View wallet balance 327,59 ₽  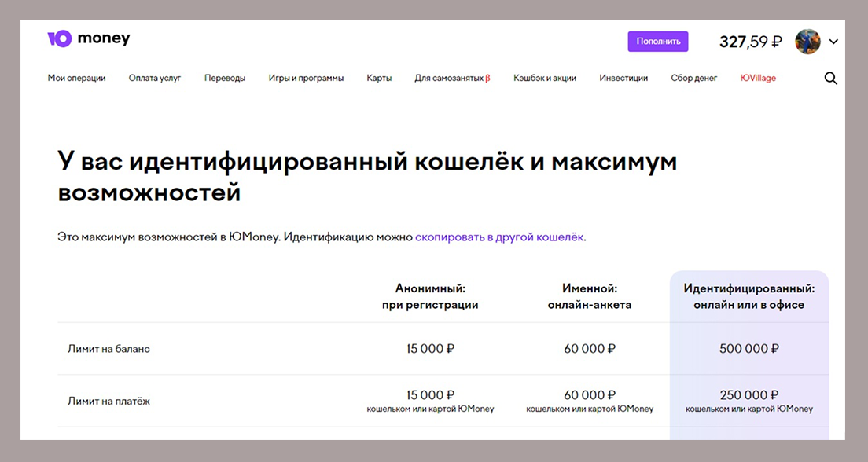[x=750, y=42]
